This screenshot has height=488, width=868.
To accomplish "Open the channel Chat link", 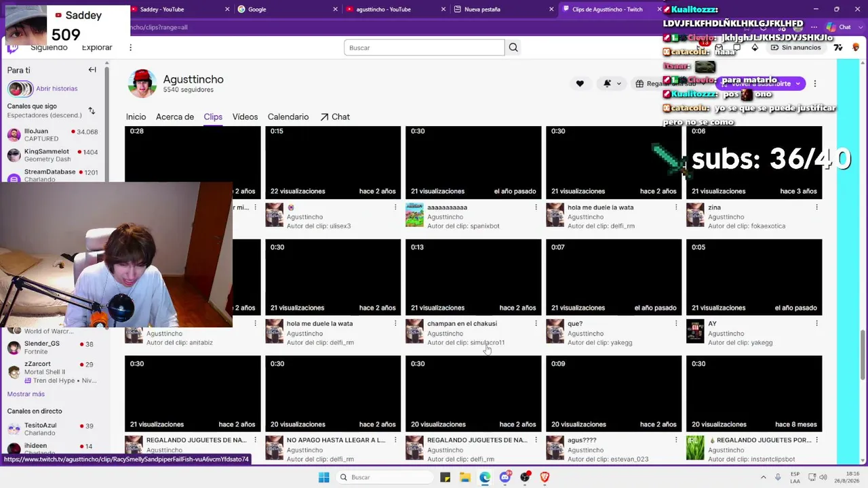I will point(335,117).
